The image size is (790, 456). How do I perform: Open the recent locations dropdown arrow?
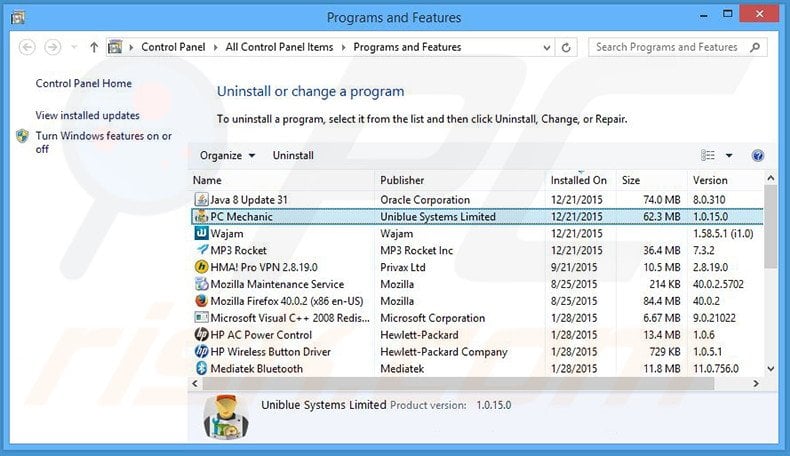74,47
